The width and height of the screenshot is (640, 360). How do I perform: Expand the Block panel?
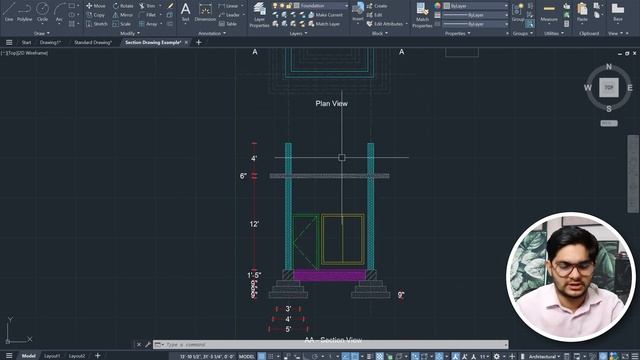pyautogui.click(x=380, y=33)
